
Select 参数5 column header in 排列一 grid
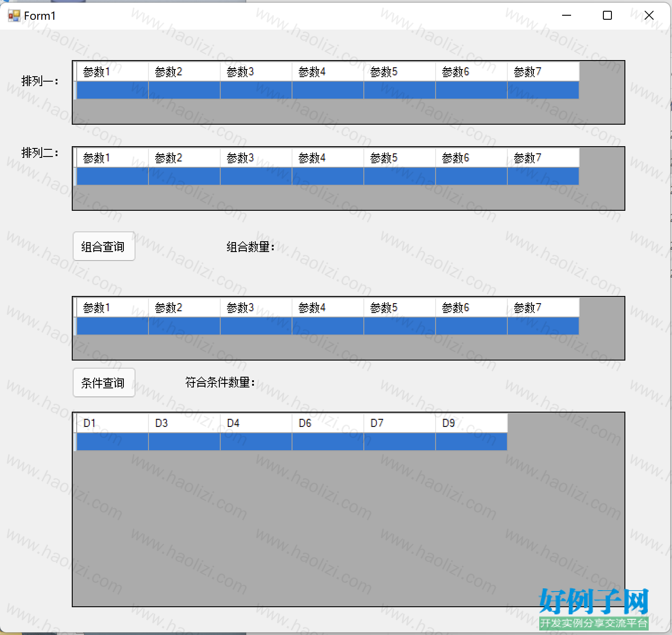(x=400, y=72)
